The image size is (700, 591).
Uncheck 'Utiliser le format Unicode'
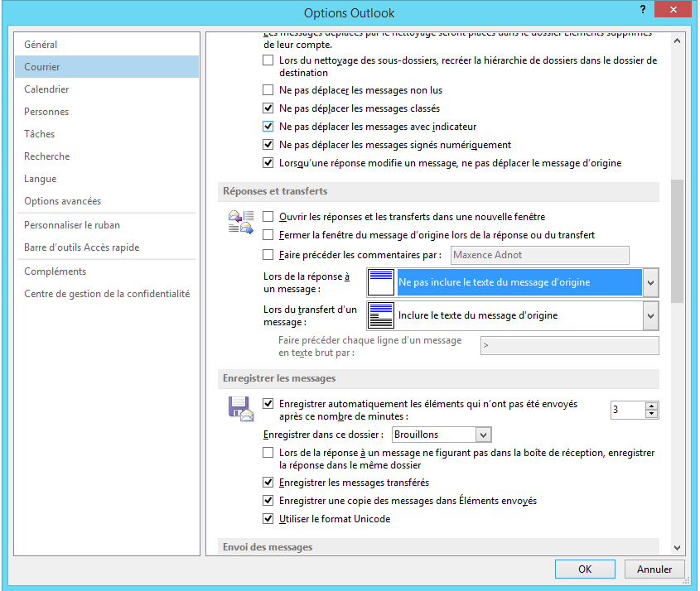click(x=268, y=519)
